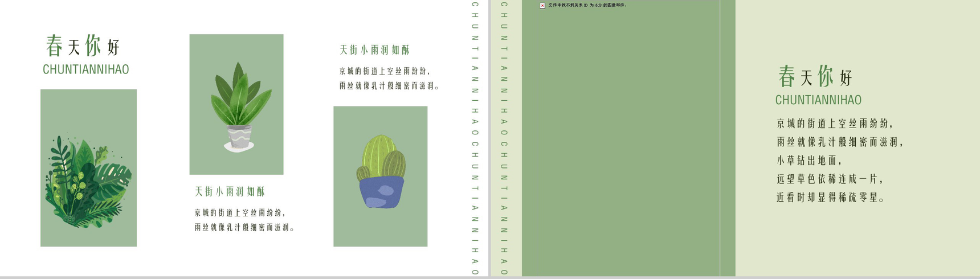Click the red X broken image icon
Image resolution: width=980 pixels, height=279 pixels.
point(542,6)
